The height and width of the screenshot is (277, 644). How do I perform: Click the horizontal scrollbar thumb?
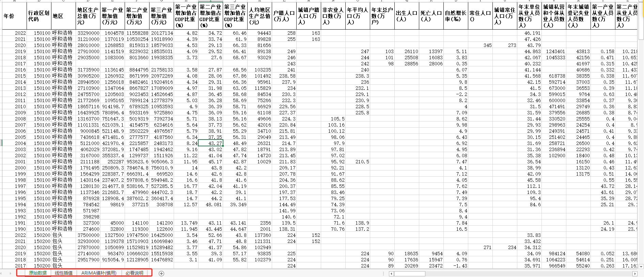[x=410, y=274]
